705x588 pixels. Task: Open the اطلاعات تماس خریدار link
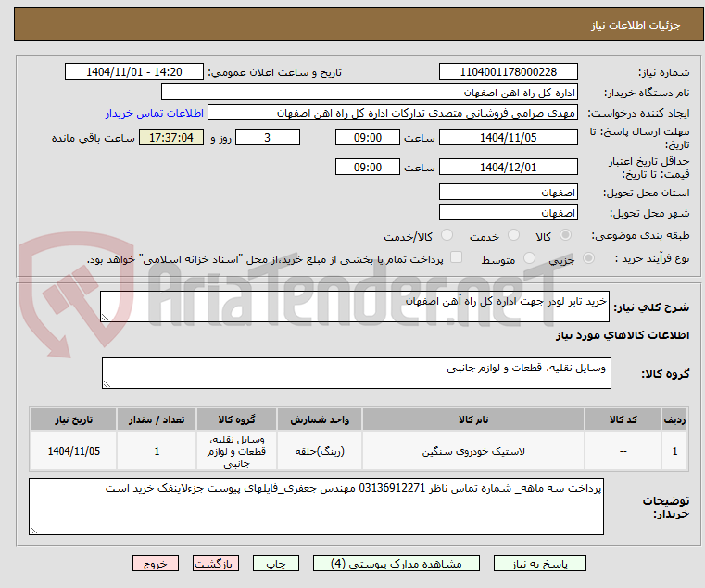[155, 113]
